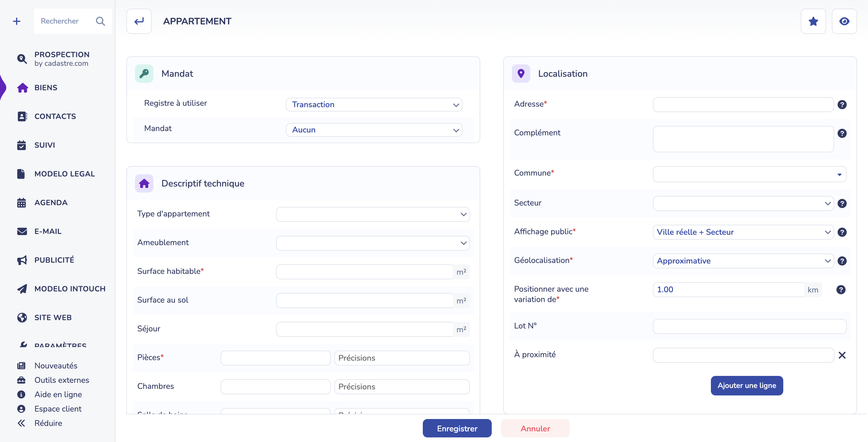Click the Enregistrer button
This screenshot has width=868, height=442.
pos(457,428)
